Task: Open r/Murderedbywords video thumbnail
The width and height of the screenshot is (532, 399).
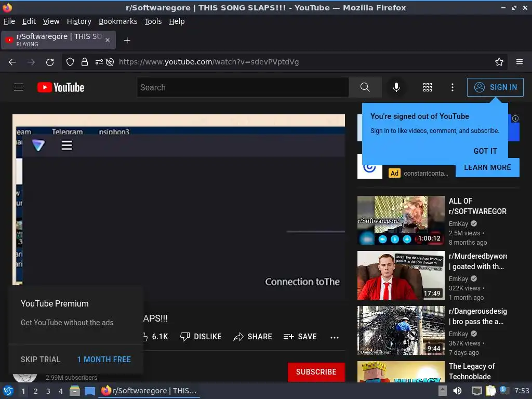Action: coord(401,275)
